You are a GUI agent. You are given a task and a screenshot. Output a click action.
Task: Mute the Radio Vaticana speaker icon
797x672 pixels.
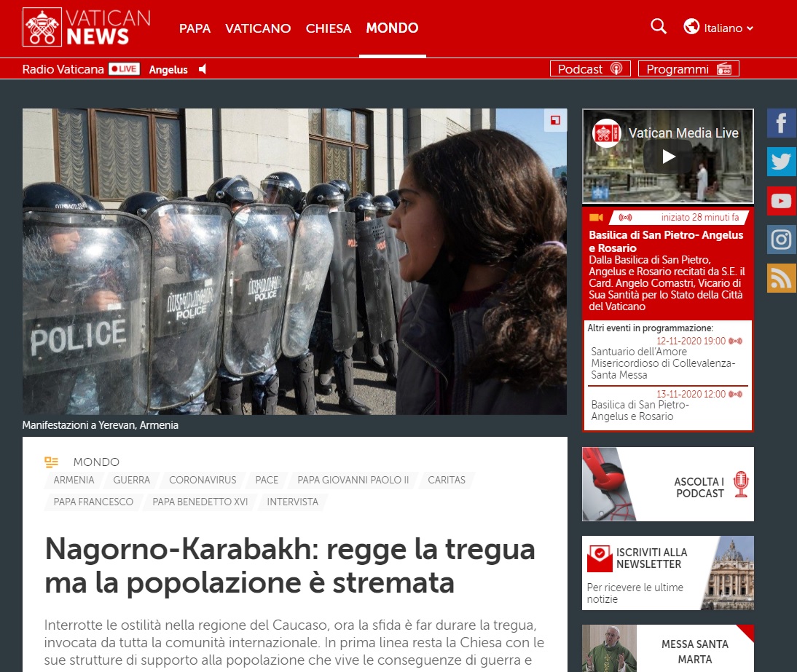click(203, 69)
